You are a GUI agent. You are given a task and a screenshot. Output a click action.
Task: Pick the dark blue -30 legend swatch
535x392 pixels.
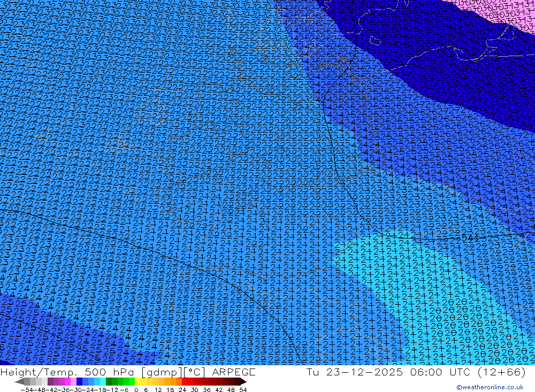tap(79, 382)
